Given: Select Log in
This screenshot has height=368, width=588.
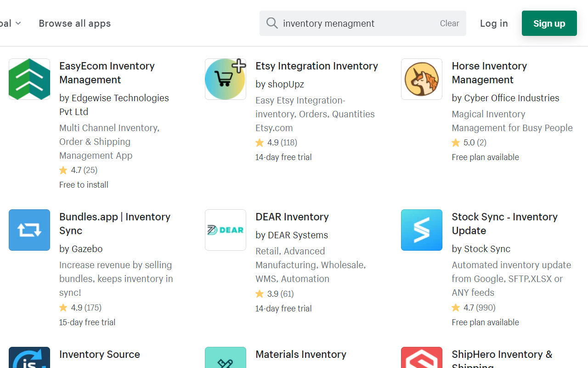Looking at the screenshot, I should click(x=494, y=23).
